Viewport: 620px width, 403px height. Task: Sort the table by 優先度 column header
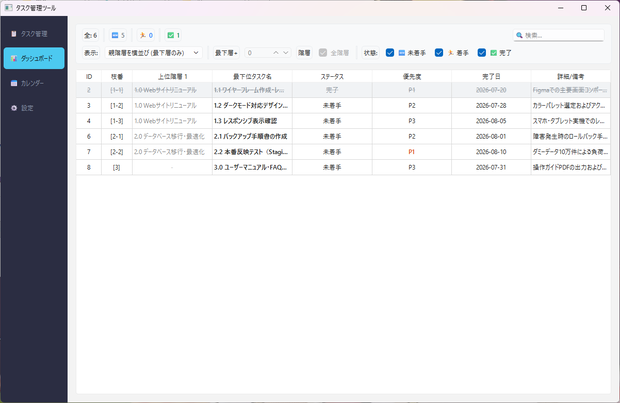pyautogui.click(x=412, y=76)
